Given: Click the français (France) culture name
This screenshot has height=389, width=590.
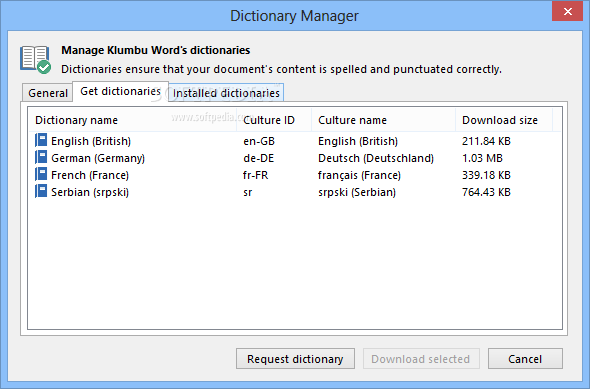Looking at the screenshot, I should (x=359, y=175).
